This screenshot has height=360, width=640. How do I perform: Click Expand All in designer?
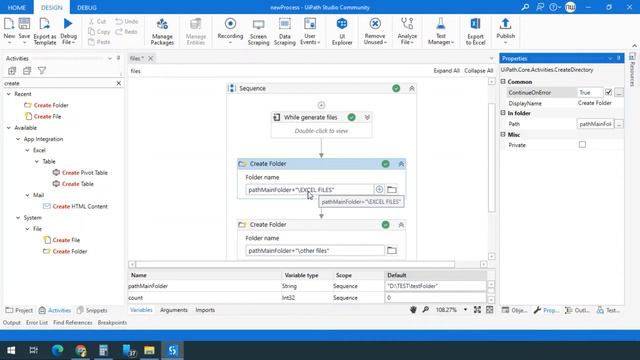coord(447,71)
